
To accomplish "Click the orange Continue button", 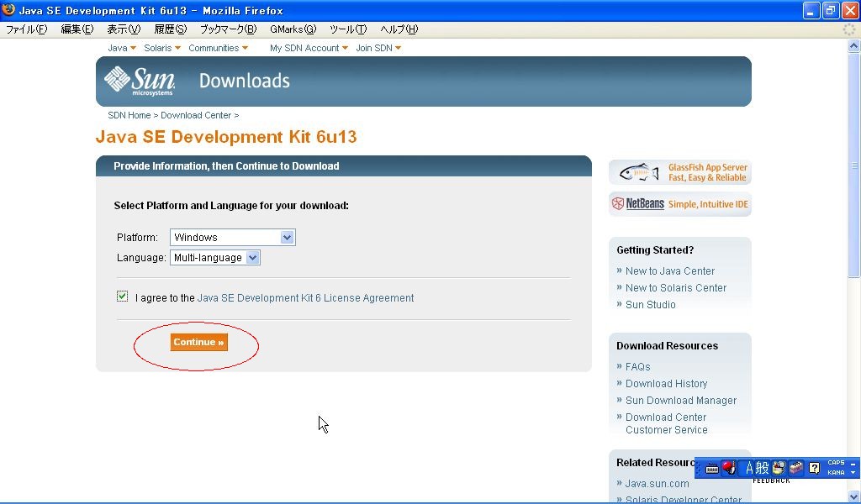I will [x=198, y=342].
